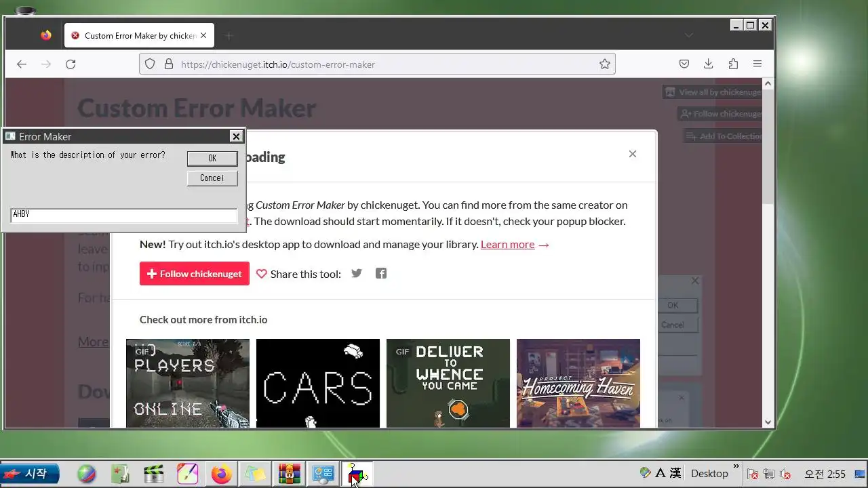Click the taskbar clock 오전 2:55

click(x=825, y=474)
